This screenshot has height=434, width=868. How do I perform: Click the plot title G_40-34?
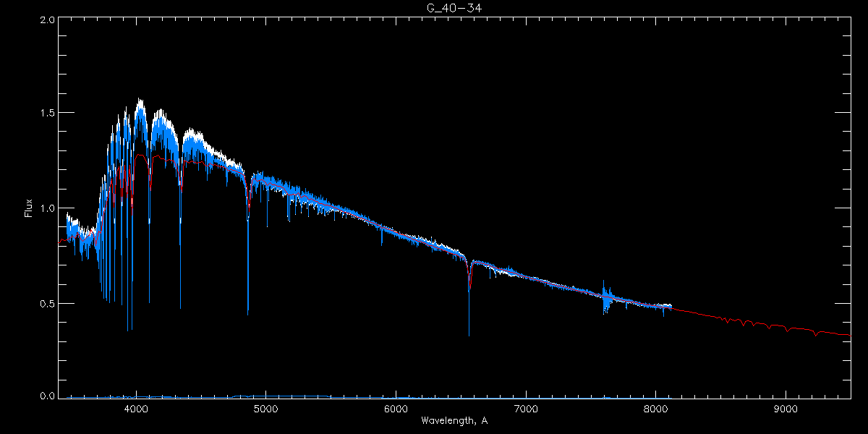point(454,8)
